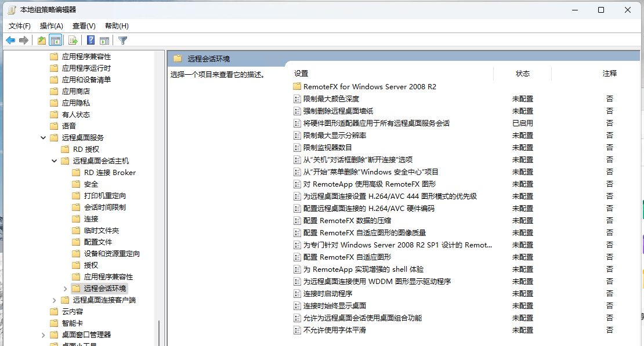Open the RemoteFX for Windows Server 2008 R2 folder
This screenshot has height=346, width=644.
click(369, 87)
